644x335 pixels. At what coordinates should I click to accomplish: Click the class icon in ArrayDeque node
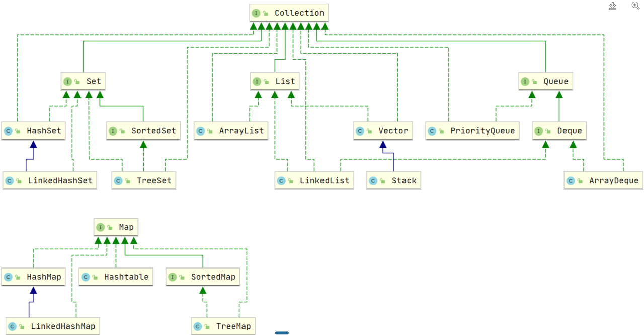pyautogui.click(x=571, y=181)
